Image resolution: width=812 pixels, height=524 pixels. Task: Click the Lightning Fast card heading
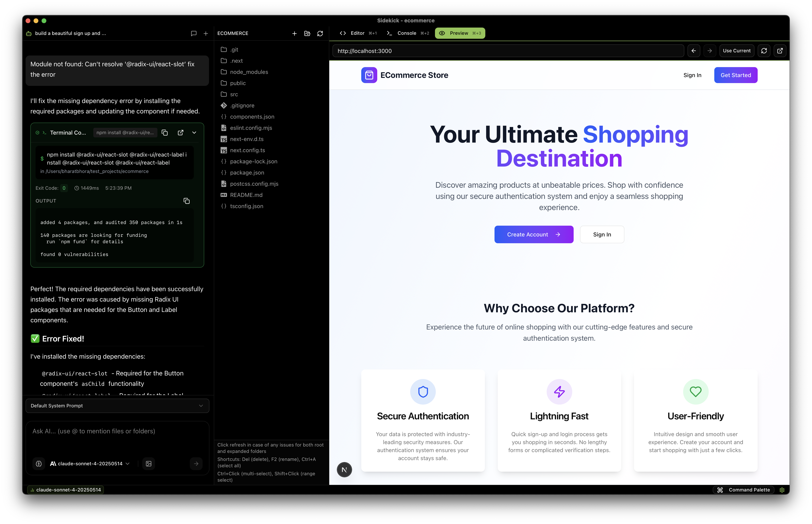[559, 416]
